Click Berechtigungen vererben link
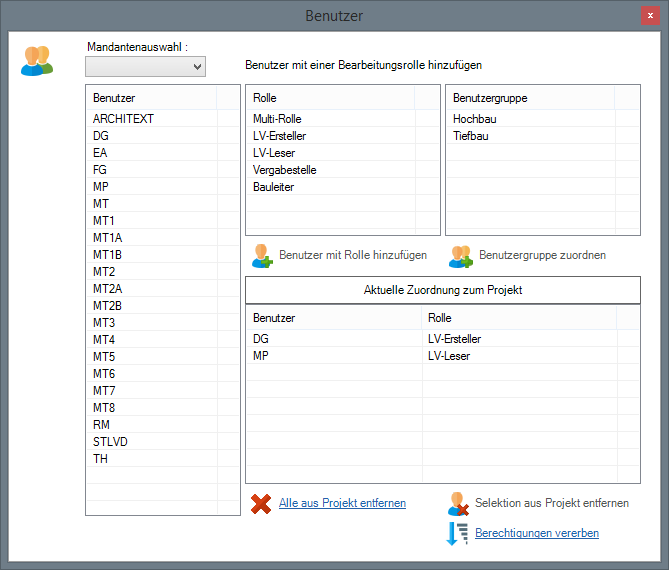 (x=537, y=533)
